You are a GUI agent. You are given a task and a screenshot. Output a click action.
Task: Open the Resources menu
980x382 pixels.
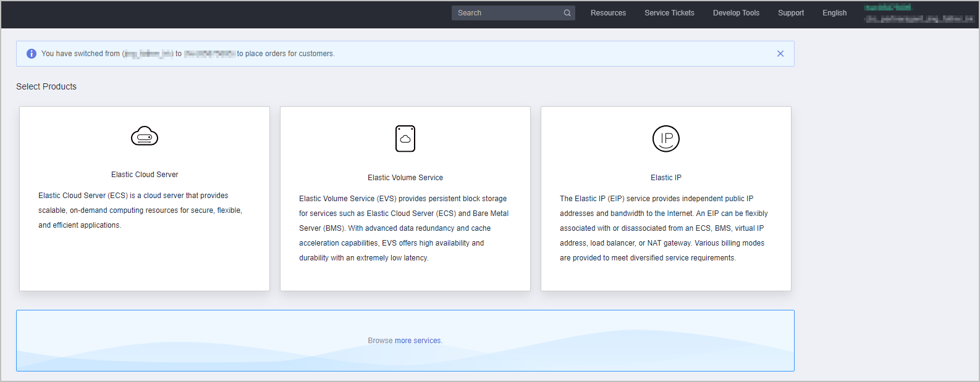pyautogui.click(x=608, y=13)
